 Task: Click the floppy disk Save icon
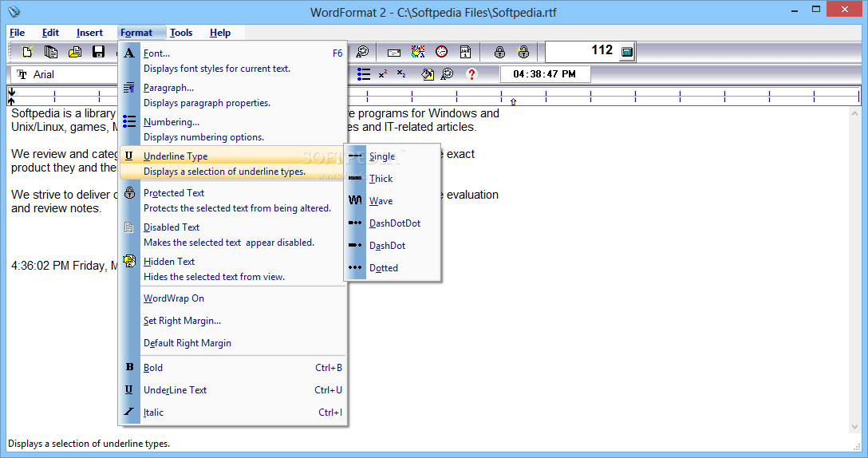[99, 52]
